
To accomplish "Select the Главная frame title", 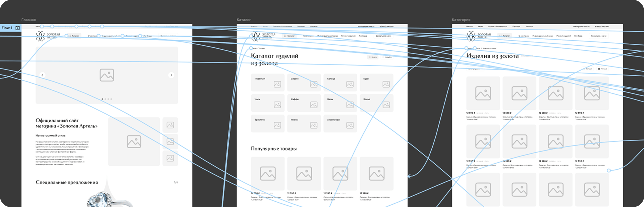I will tap(29, 20).
